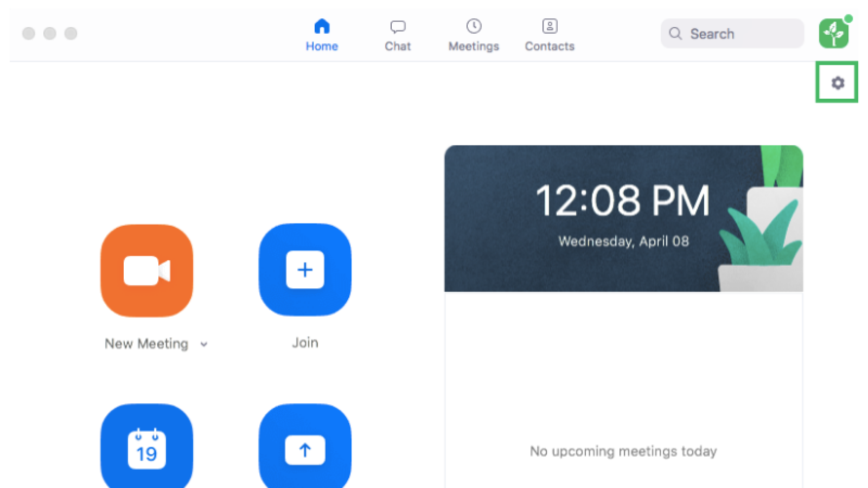Viewport: 868px width, 488px height.
Task: Click the "Wednesday, April 08" date text
Action: coord(623,241)
